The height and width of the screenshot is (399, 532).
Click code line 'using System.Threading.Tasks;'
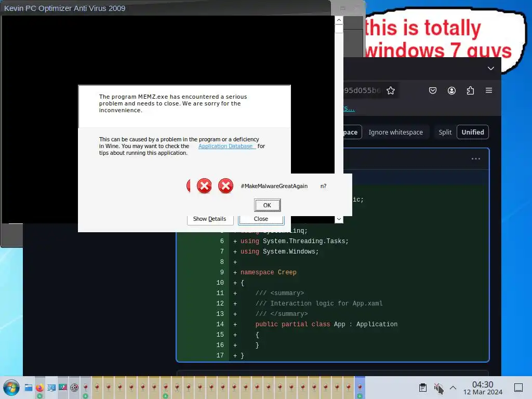[295, 241]
